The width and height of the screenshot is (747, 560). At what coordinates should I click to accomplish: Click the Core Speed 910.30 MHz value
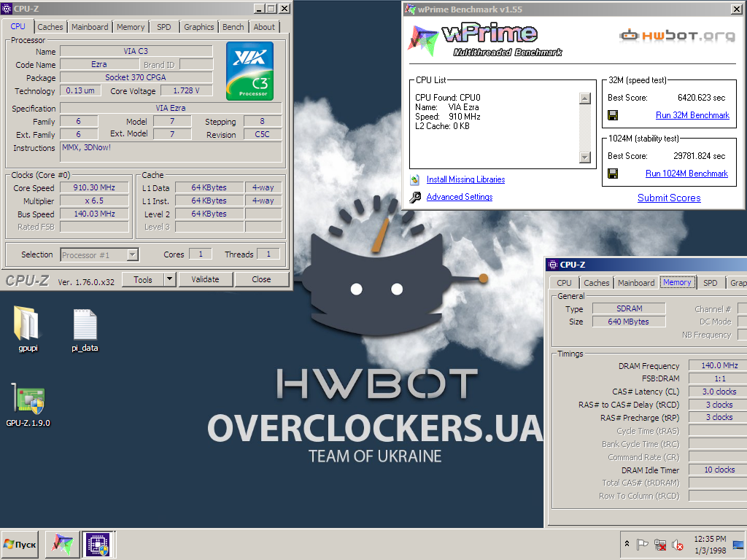[94, 187]
